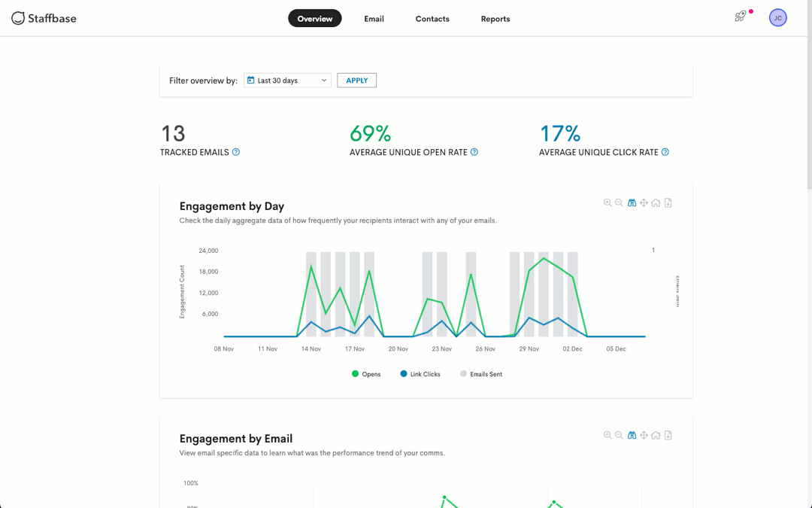Open the Reports page
This screenshot has width=812, height=508.
click(495, 19)
